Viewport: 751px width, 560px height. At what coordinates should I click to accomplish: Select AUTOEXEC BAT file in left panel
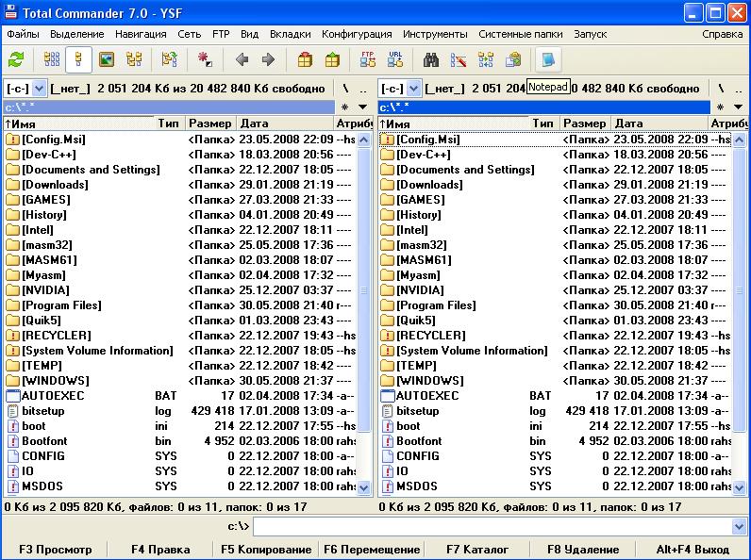pos(180,396)
